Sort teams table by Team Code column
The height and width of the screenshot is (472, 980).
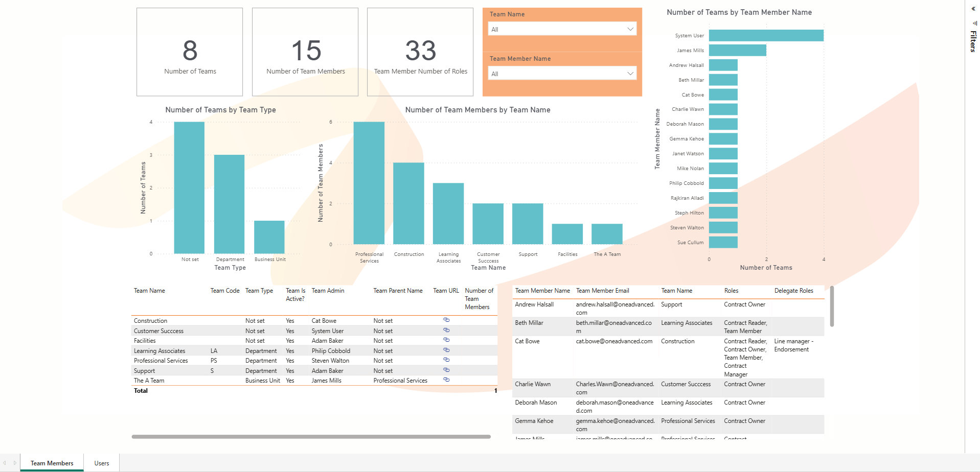point(225,291)
